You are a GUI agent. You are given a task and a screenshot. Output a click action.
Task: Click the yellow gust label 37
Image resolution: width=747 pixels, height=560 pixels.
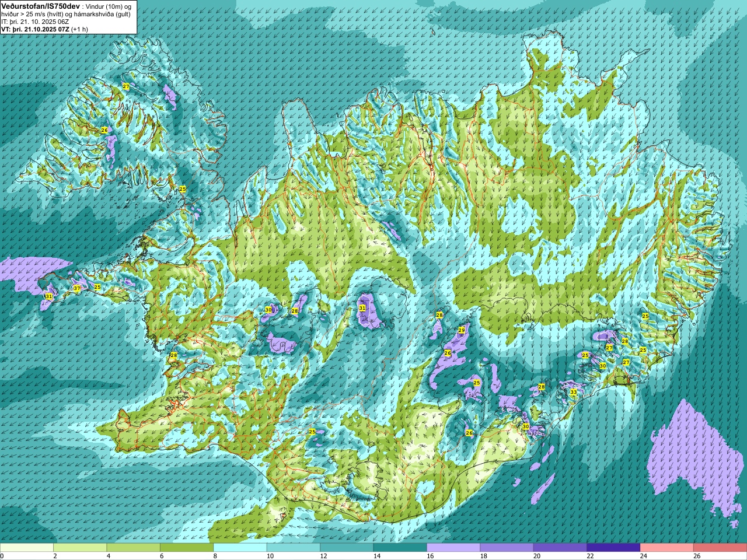77,288
